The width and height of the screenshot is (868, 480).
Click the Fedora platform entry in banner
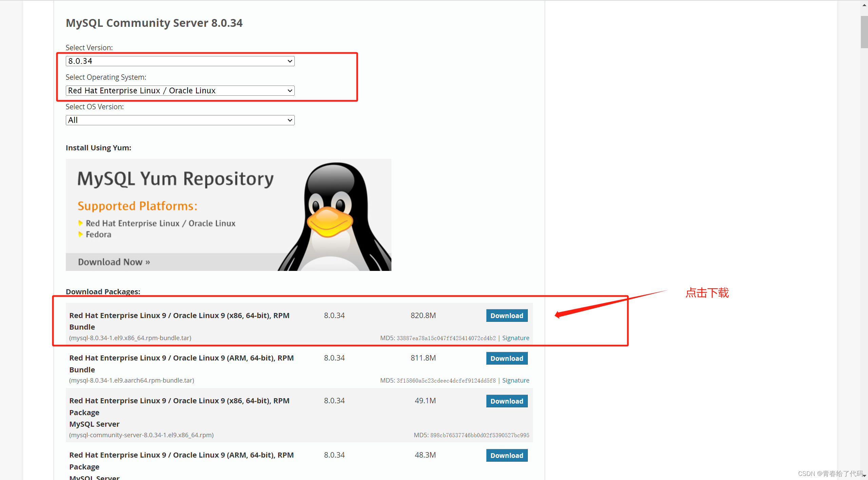pyautogui.click(x=98, y=235)
